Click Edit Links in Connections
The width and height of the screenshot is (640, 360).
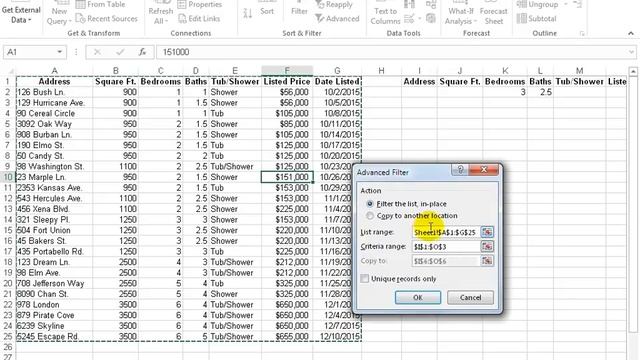click(199, 18)
